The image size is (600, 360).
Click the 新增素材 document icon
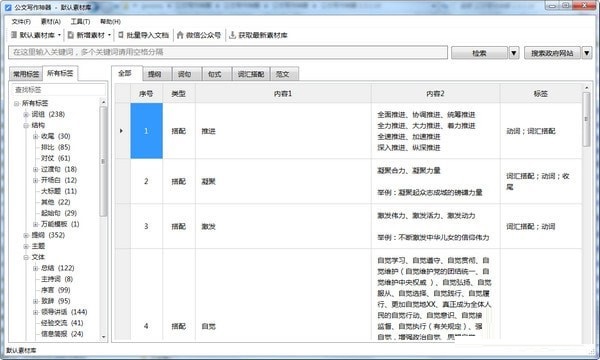pos(71,35)
